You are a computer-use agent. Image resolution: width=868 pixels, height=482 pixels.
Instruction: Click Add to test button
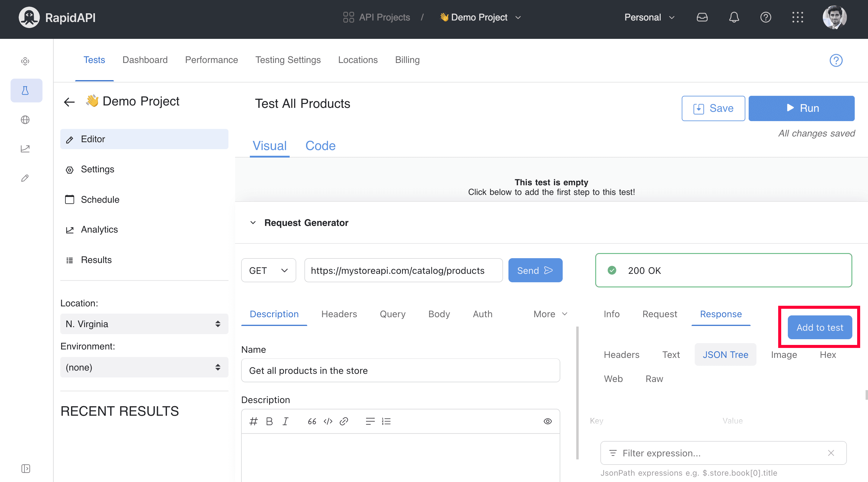(819, 327)
